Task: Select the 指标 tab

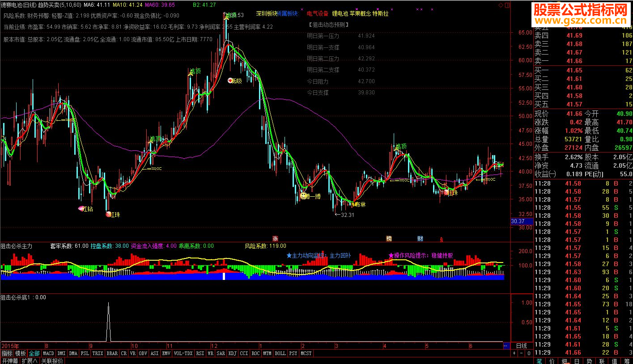Action: click(x=7, y=353)
